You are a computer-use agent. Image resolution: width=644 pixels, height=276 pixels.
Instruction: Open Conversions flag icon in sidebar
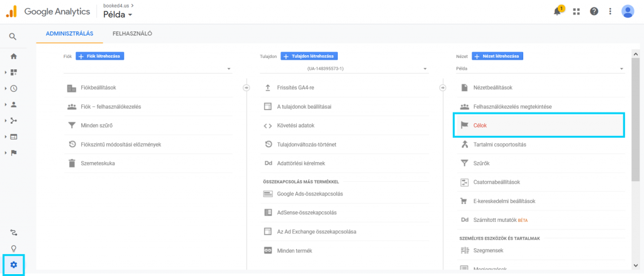(14, 153)
